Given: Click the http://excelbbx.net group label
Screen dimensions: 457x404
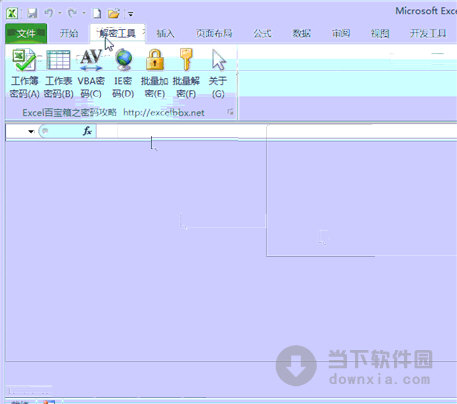Looking at the screenshot, I should 164,113.
